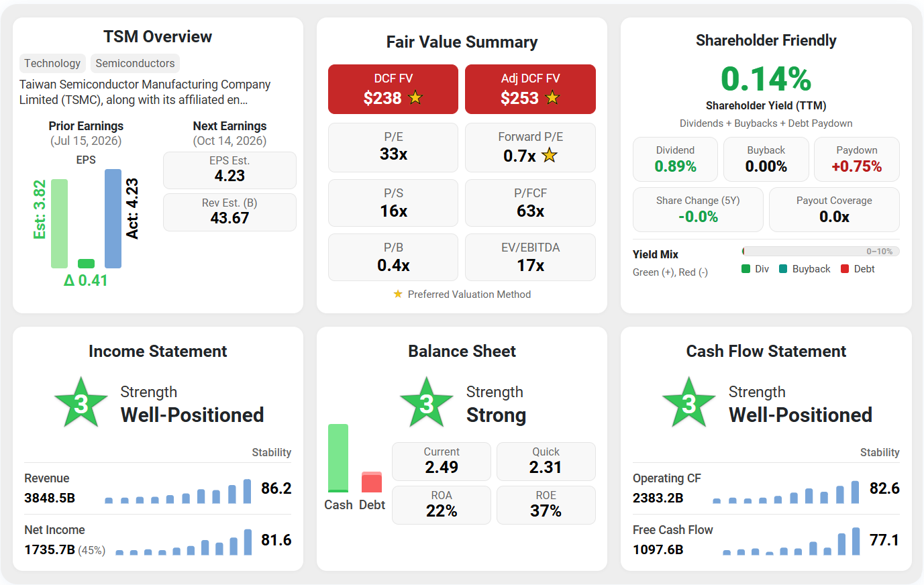
Task: Click the red Debt bar
Action: coord(372,482)
